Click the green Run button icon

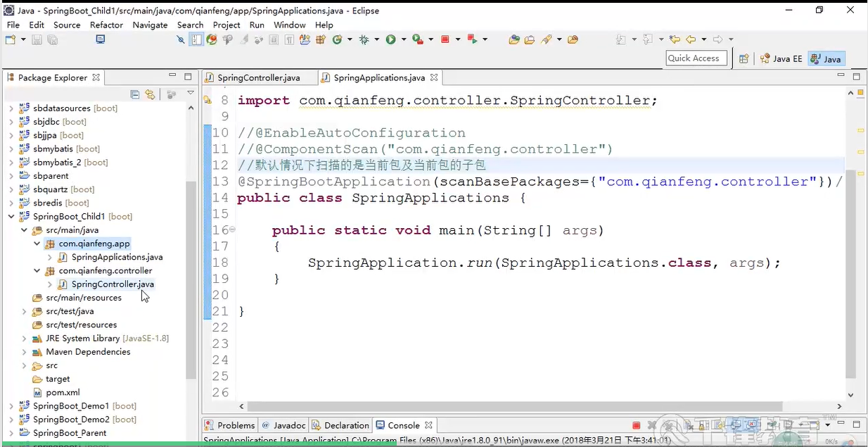390,40
